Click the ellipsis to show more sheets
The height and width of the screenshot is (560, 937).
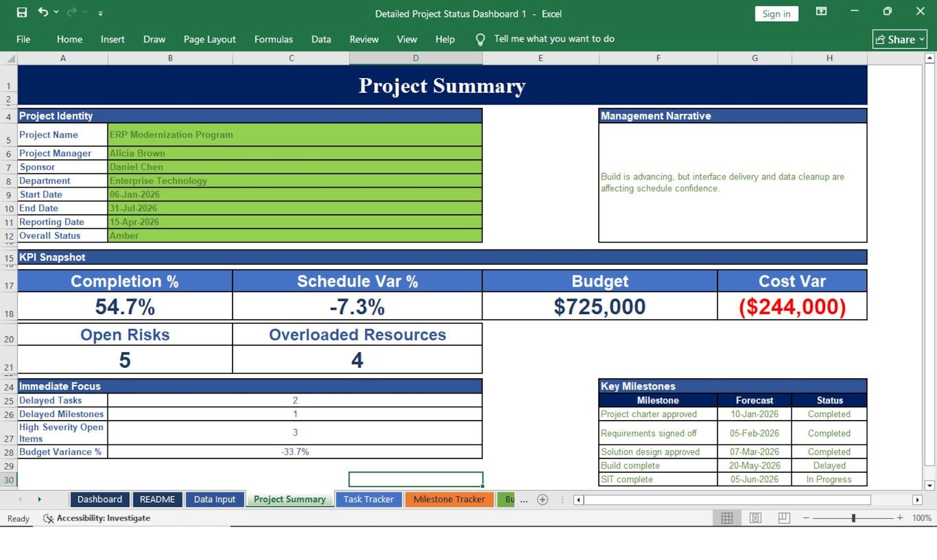524,500
